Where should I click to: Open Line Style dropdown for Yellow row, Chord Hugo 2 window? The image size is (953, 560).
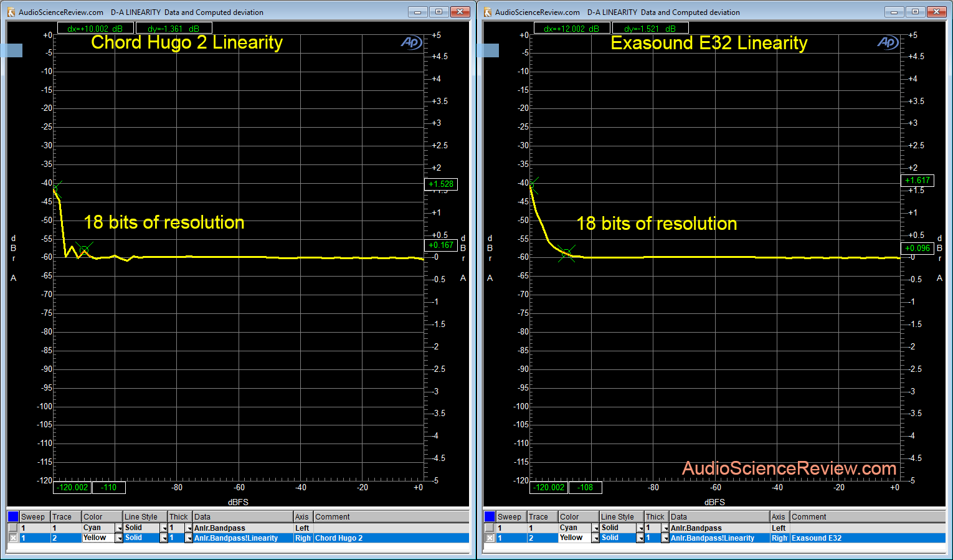[x=164, y=538]
